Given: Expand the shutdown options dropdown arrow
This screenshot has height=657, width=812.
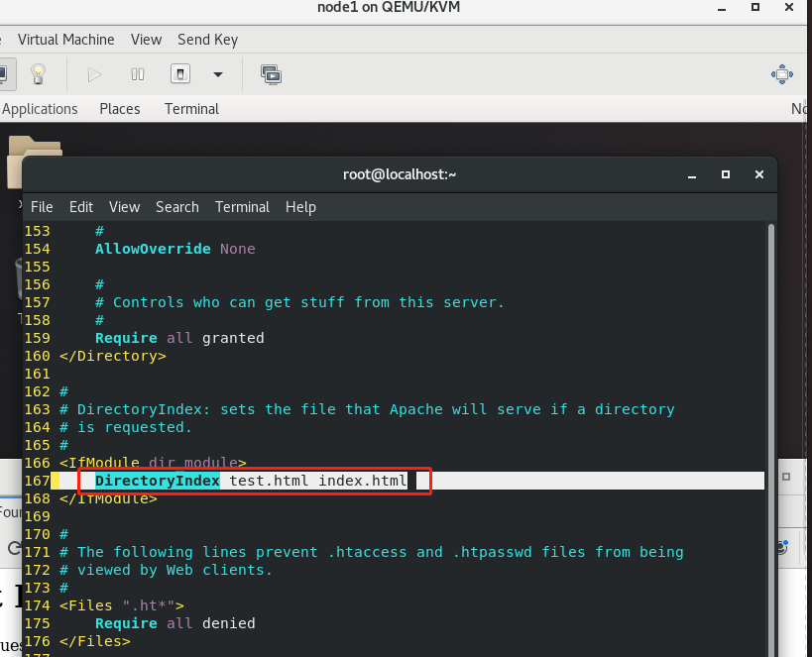Looking at the screenshot, I should [218, 75].
